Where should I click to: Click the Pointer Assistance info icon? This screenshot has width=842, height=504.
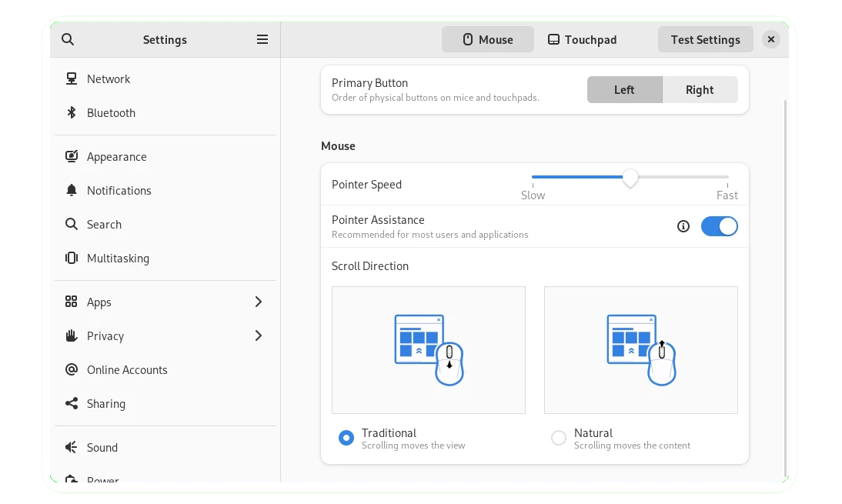tap(683, 226)
